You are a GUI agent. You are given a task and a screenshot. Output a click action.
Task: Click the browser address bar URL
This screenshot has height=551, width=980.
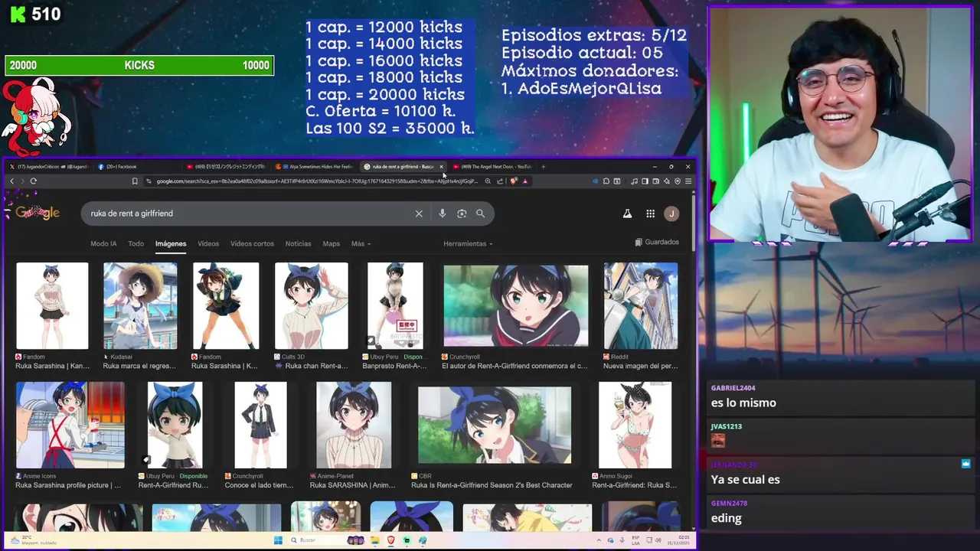click(316, 181)
